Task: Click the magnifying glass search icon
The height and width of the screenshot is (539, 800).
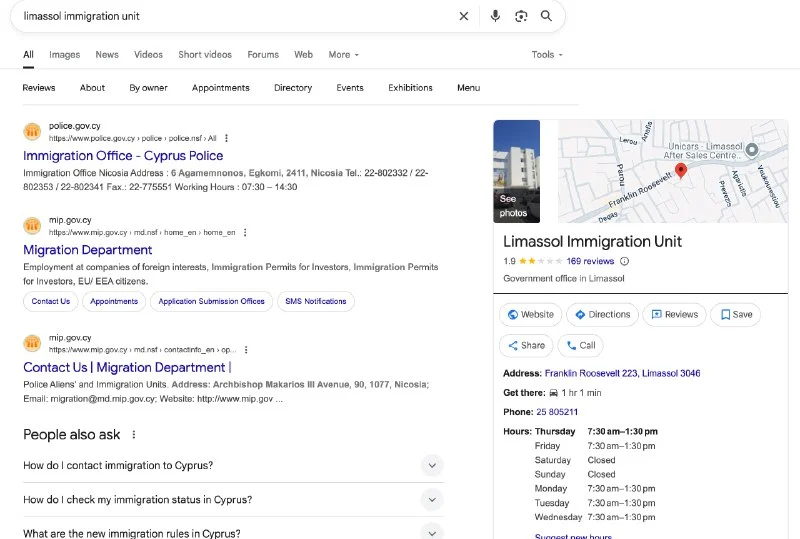Action: (546, 16)
